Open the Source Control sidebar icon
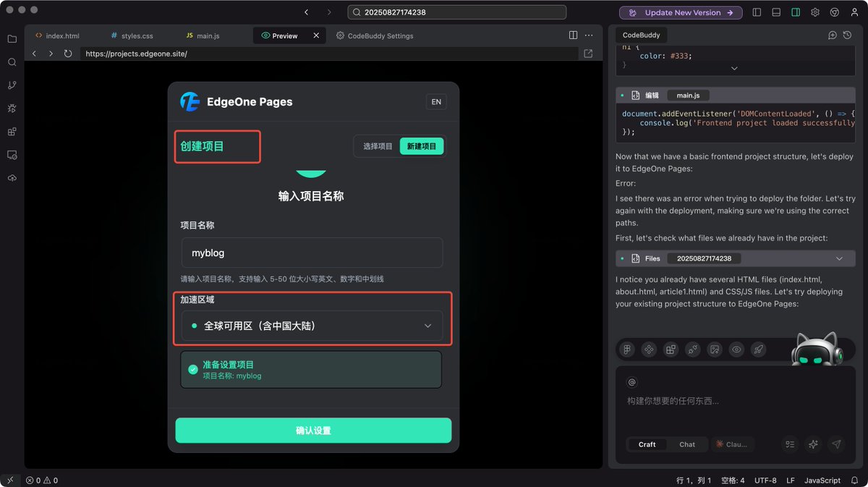 click(x=12, y=85)
